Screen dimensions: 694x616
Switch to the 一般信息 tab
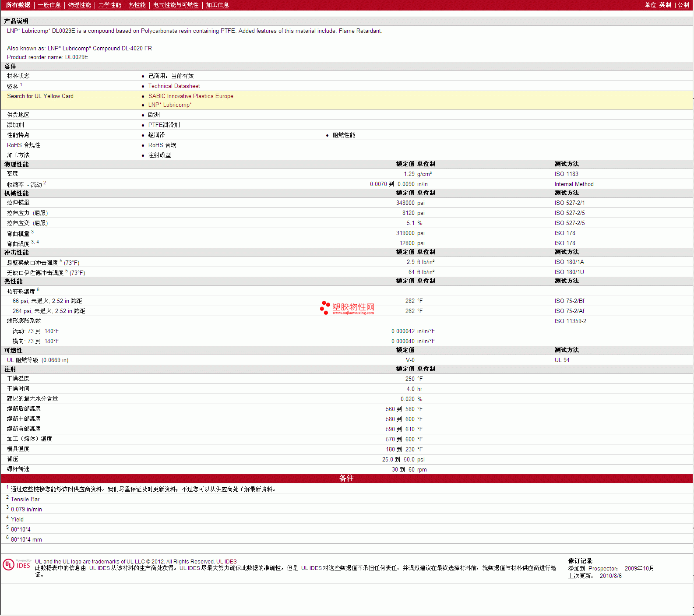point(49,5)
